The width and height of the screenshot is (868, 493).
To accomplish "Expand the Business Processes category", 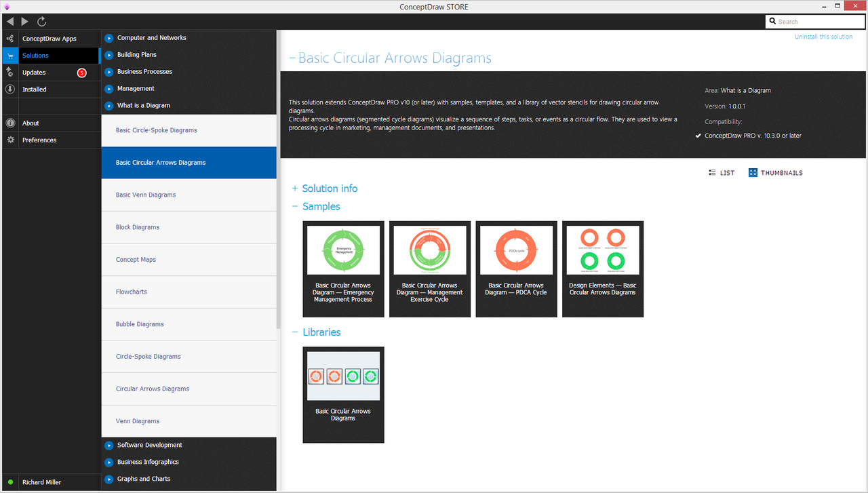I will 109,72.
